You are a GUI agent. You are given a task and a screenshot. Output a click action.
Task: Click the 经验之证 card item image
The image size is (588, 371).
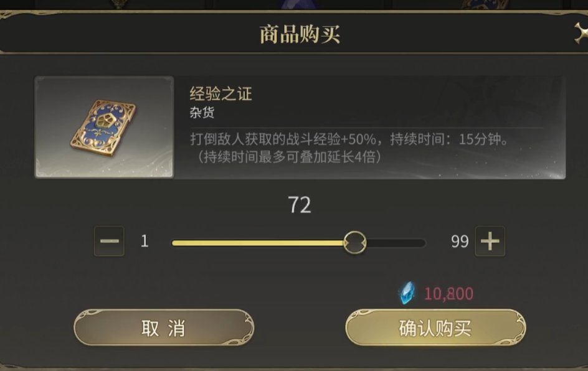pos(104,127)
